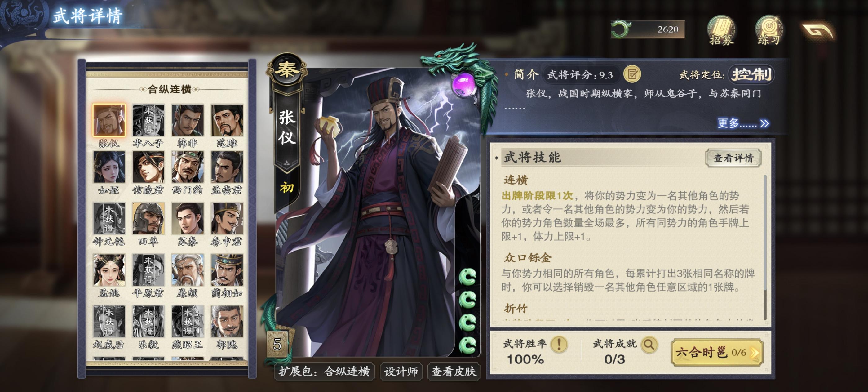
Task: Open the 招募 recruit icon
Action: tap(721, 30)
